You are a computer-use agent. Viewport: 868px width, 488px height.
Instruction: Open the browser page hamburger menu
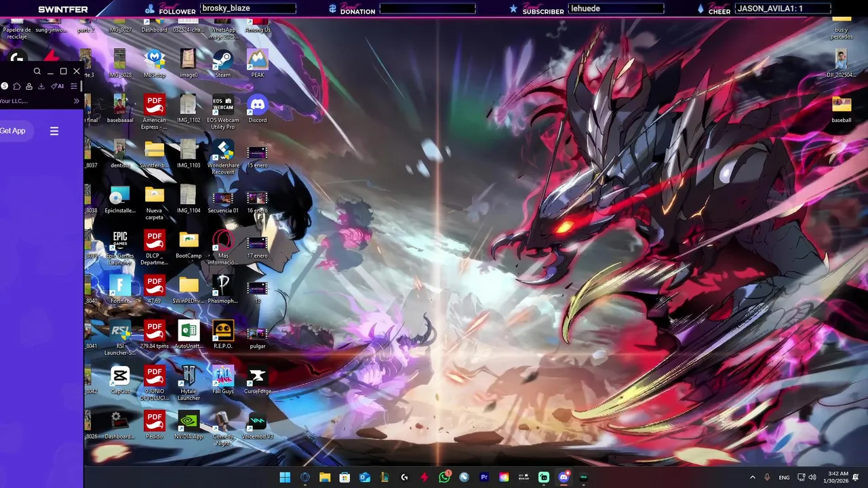[54, 131]
